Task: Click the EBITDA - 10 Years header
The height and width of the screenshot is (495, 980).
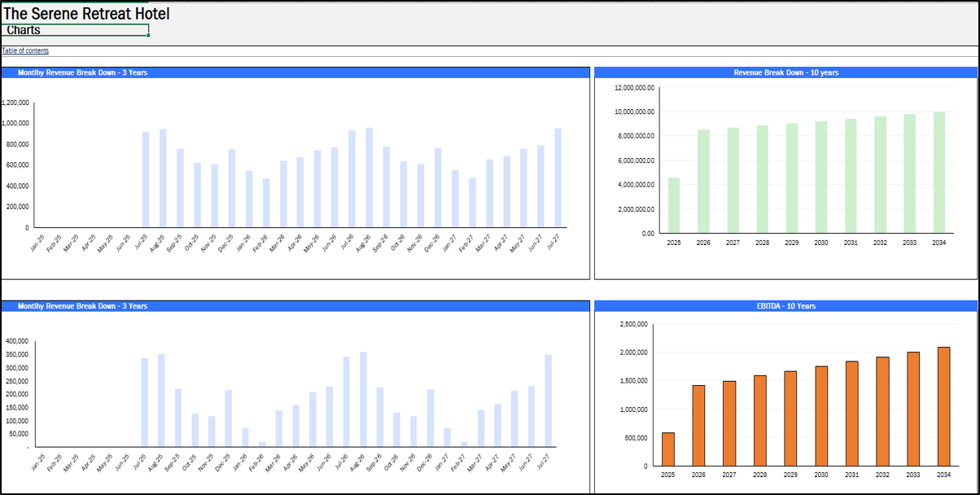Action: [x=785, y=306]
